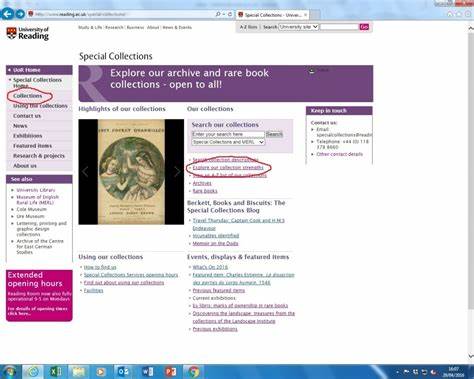Close the Special Collections browser tab
The width and height of the screenshot is (474, 379).
(305, 15)
